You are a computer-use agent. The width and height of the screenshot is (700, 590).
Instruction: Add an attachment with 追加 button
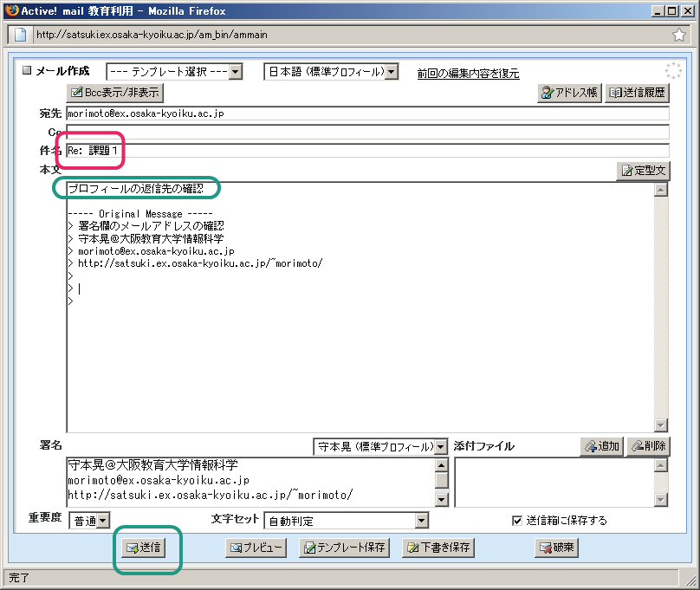(x=601, y=446)
